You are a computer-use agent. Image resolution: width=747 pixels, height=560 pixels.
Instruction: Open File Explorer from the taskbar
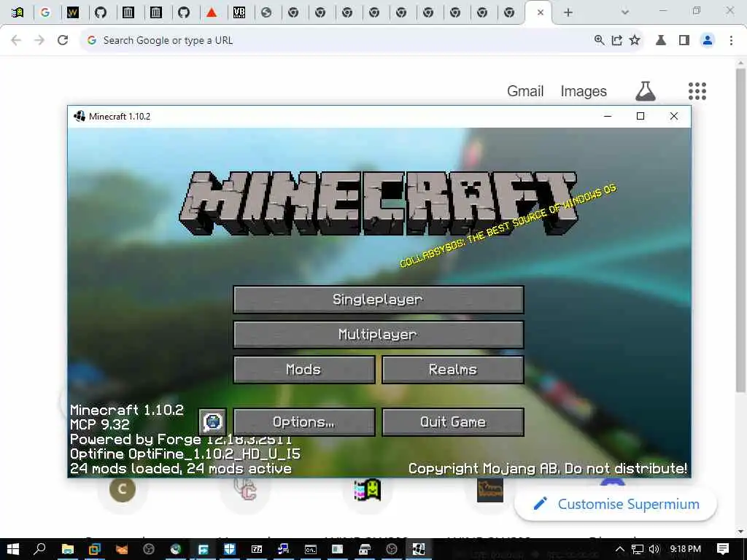point(68,549)
